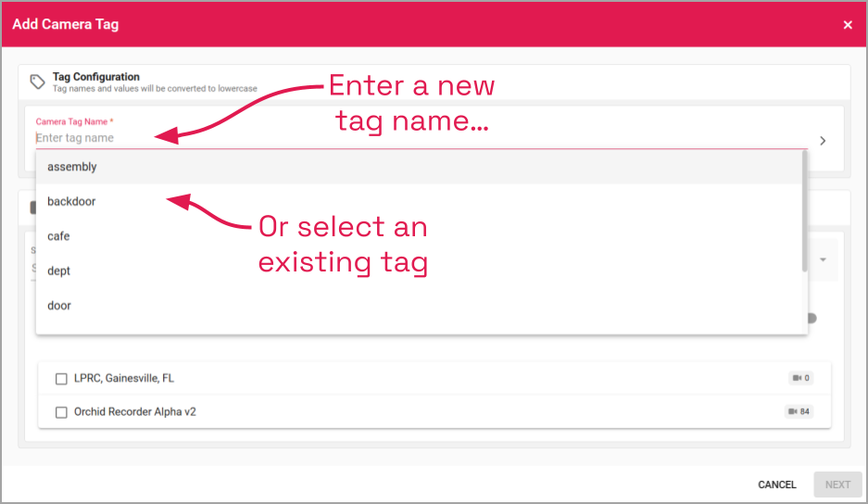868x504 pixels.
Task: Toggle the switch peeking out right of the tag list
Action: pyautogui.click(x=812, y=318)
